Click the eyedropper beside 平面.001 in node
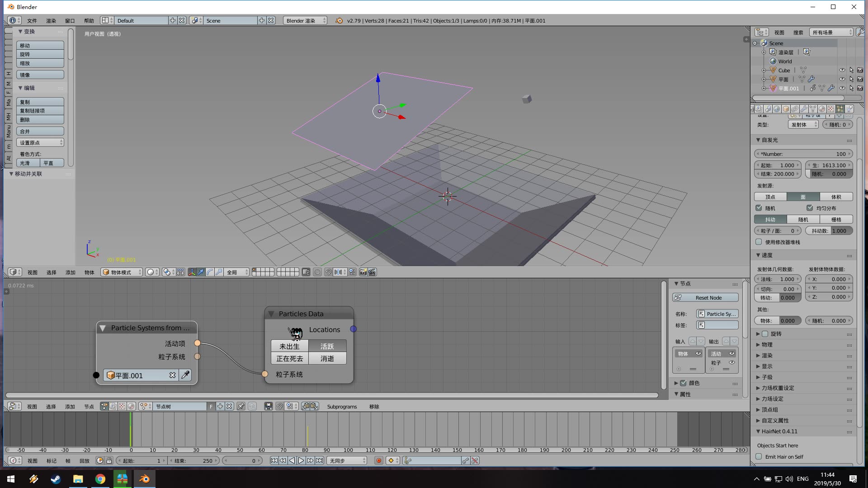Viewport: 868px width, 488px height. [x=185, y=375]
